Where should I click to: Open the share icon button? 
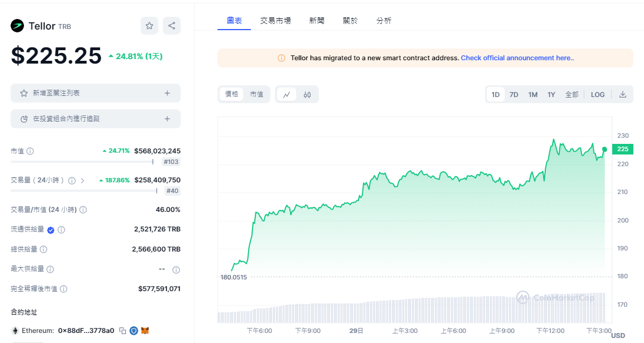pos(172,26)
